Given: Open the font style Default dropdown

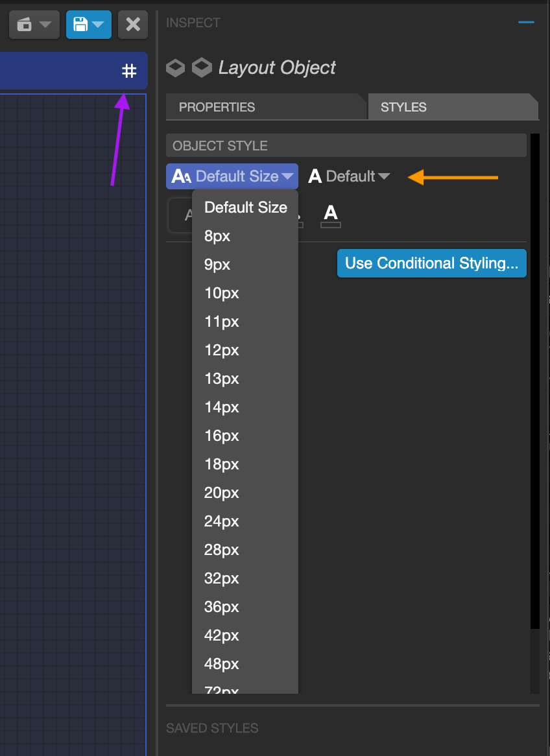Looking at the screenshot, I should [x=350, y=176].
